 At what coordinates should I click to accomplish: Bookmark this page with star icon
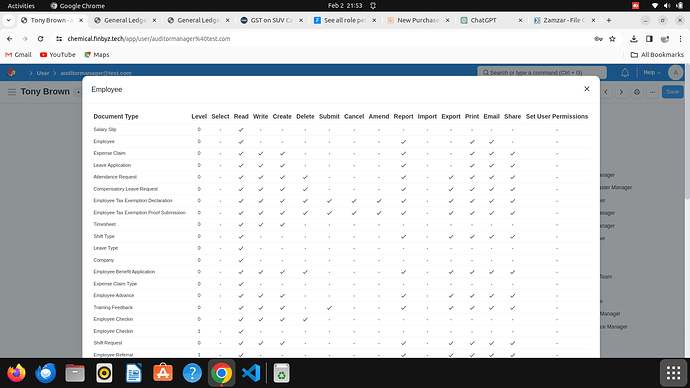[612, 39]
